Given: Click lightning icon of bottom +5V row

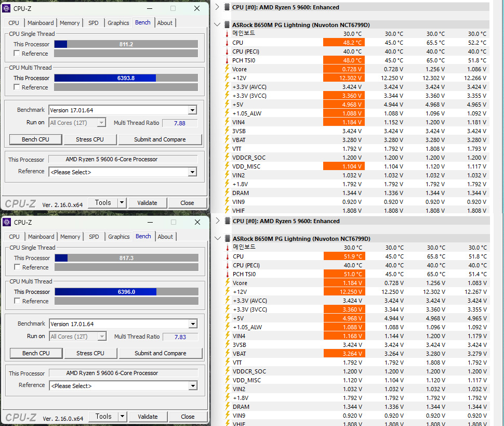Looking at the screenshot, I should (x=228, y=318).
